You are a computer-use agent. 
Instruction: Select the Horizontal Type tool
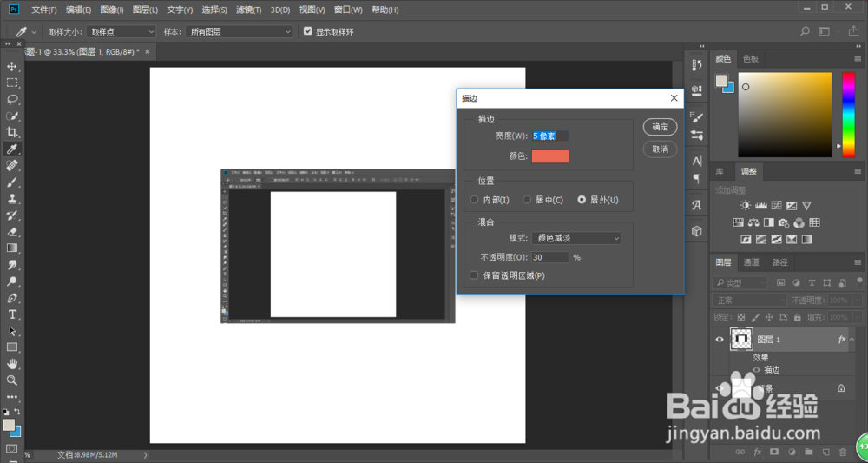pos(11,314)
